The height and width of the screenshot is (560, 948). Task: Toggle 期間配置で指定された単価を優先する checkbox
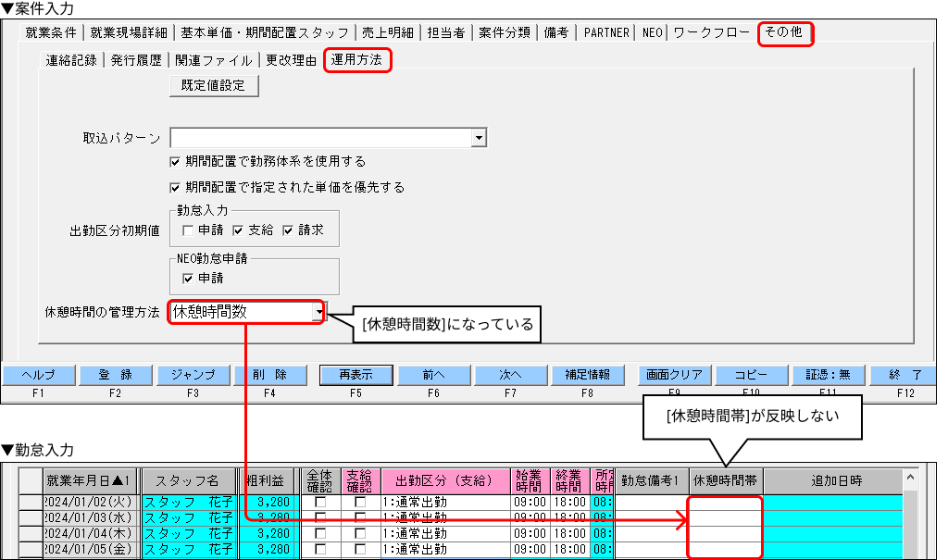point(175,188)
